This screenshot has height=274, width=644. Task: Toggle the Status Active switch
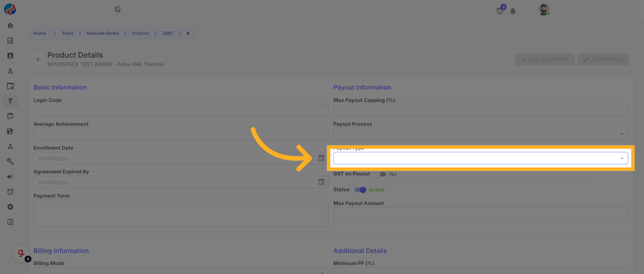pos(360,190)
